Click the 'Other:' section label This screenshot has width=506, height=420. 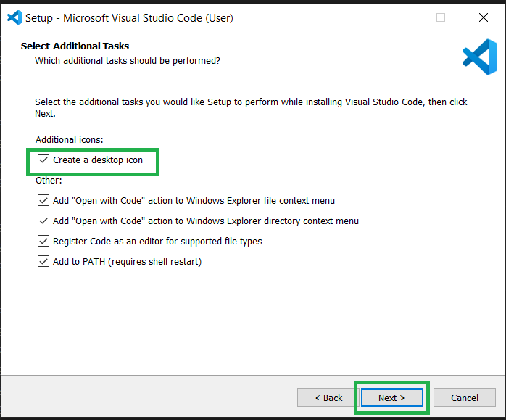coord(49,181)
